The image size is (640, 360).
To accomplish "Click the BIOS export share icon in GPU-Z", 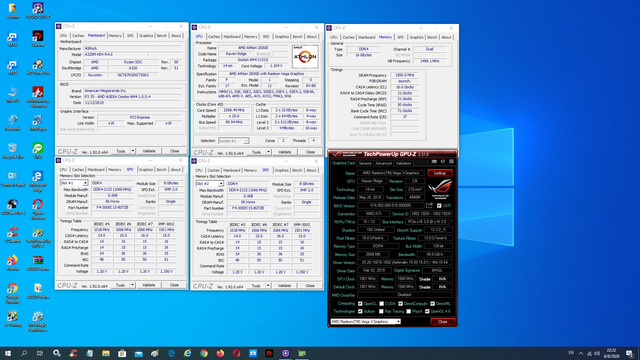I will click(429, 205).
